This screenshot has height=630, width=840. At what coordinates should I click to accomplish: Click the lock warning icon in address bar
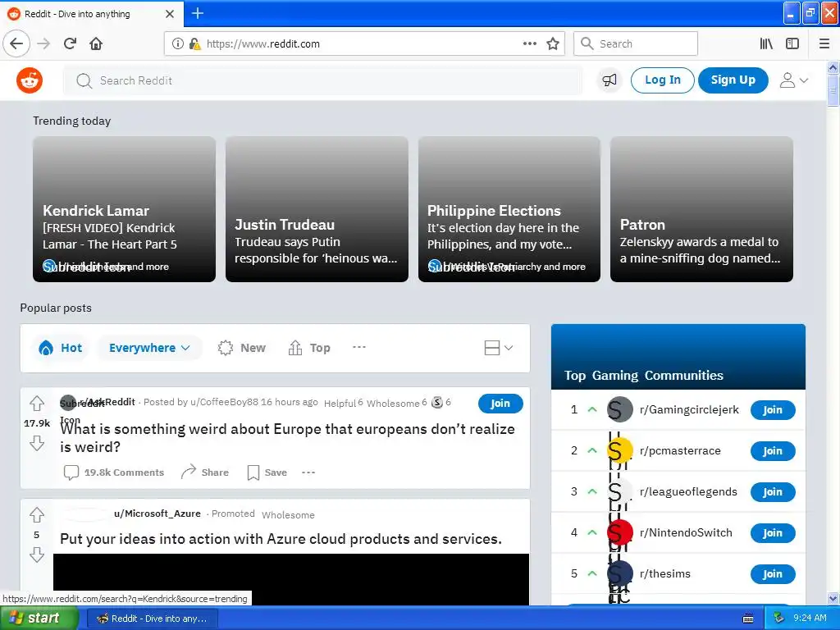(x=194, y=43)
